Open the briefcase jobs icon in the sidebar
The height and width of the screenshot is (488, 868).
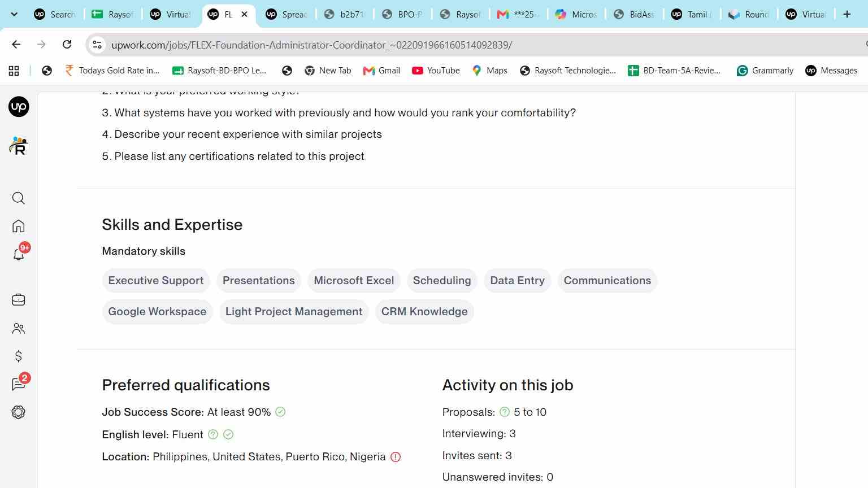point(19,300)
